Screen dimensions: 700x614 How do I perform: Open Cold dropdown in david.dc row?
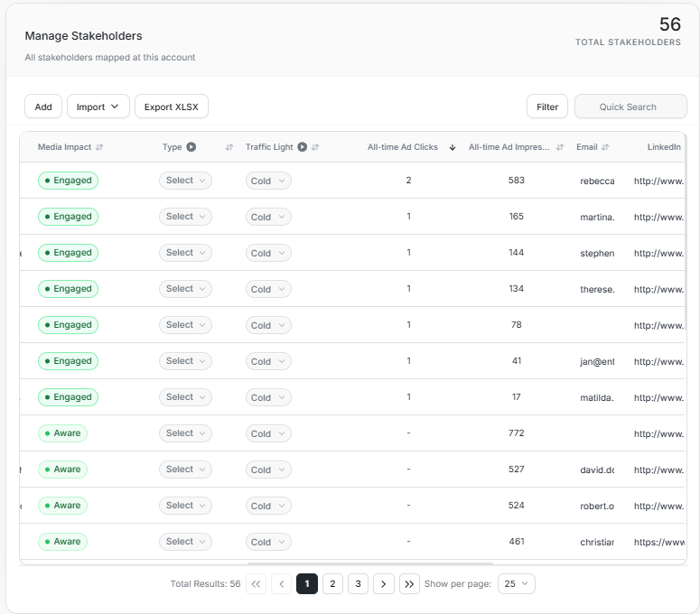point(268,470)
